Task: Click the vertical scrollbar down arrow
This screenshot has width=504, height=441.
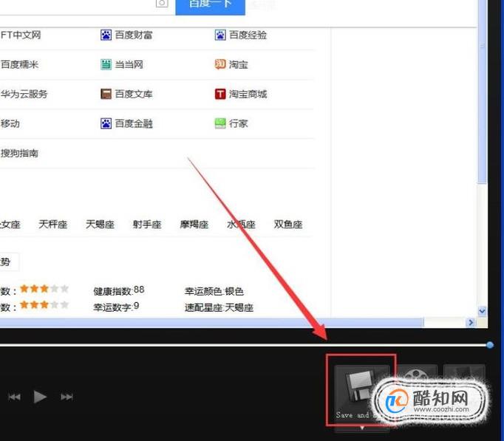Action: tap(482, 311)
